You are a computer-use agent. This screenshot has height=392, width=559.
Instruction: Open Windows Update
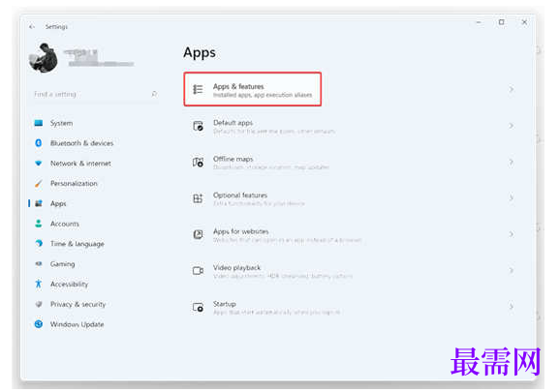coord(77,324)
